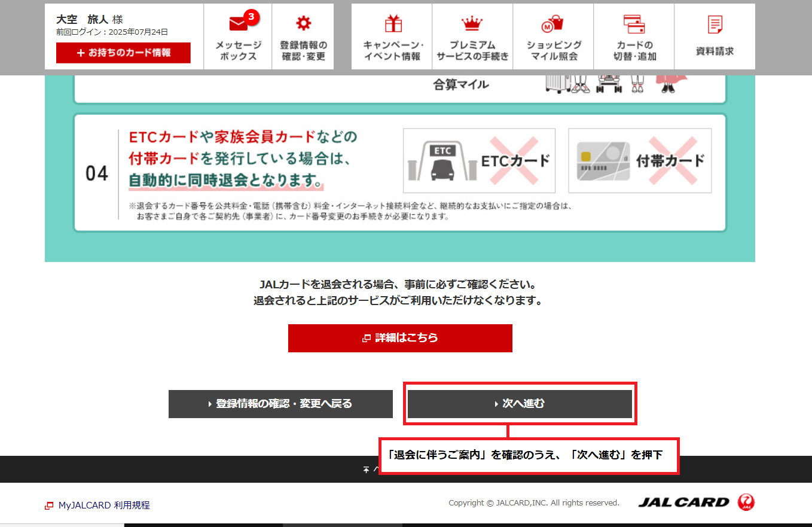Open キャンペーン・イベント情報 gift icon

tap(393, 23)
